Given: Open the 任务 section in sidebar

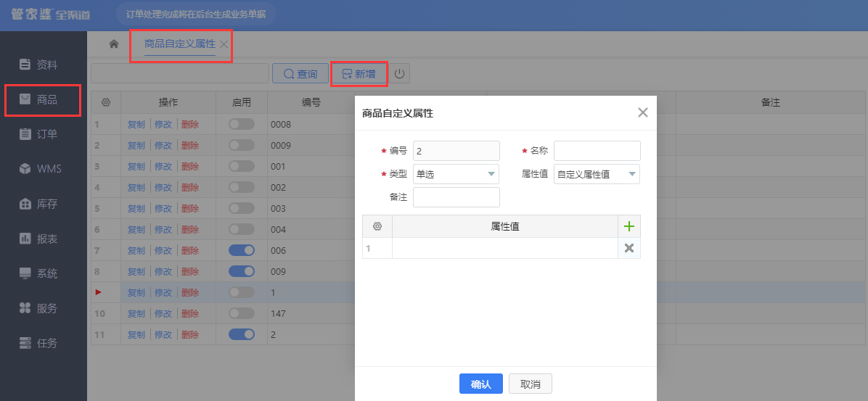Looking at the screenshot, I should click(x=38, y=343).
